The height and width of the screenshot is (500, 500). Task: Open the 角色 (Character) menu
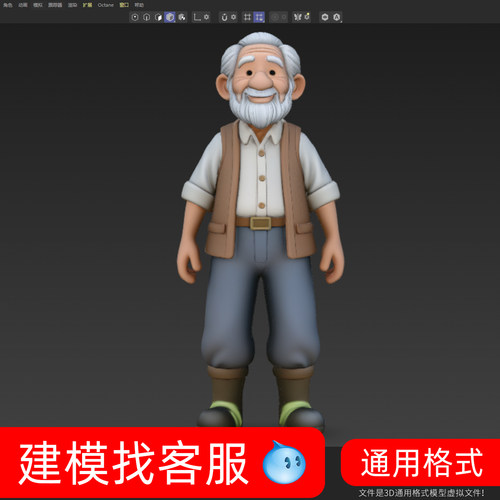[x=8, y=5]
